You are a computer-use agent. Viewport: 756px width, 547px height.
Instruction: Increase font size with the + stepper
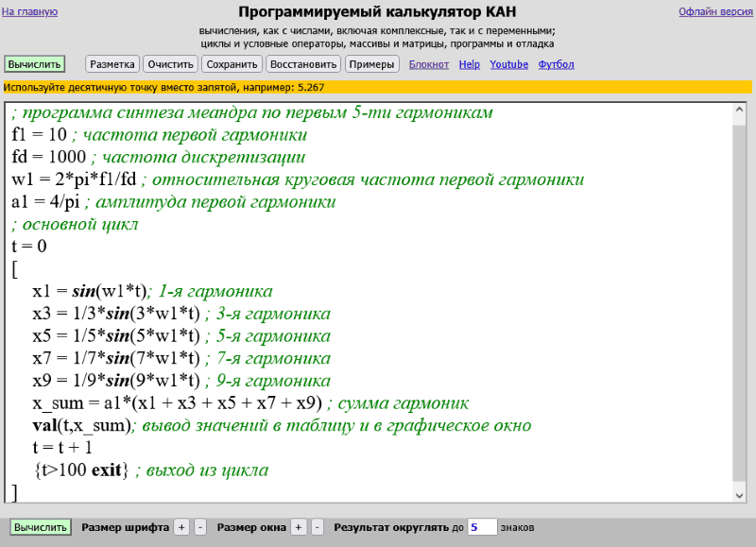tap(180, 527)
